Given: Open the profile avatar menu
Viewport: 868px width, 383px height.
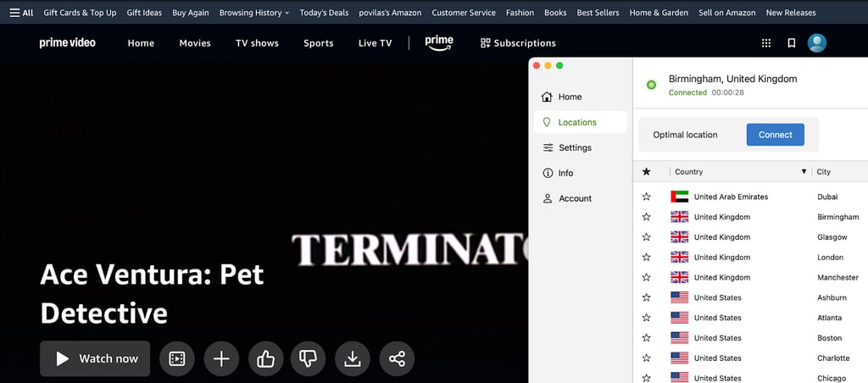Looking at the screenshot, I should [x=817, y=43].
